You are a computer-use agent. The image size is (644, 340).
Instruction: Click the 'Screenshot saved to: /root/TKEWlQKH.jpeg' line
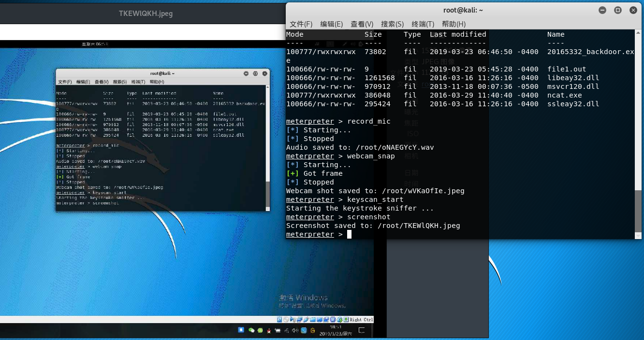[x=373, y=226]
